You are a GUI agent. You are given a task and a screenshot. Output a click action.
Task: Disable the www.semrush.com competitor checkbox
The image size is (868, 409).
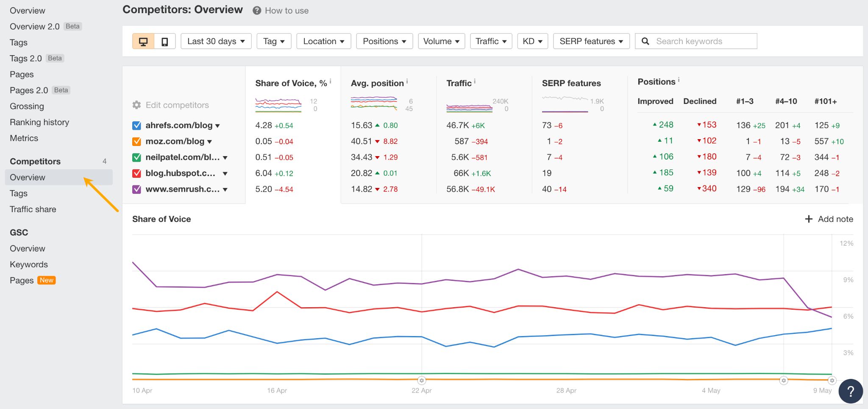coord(136,189)
